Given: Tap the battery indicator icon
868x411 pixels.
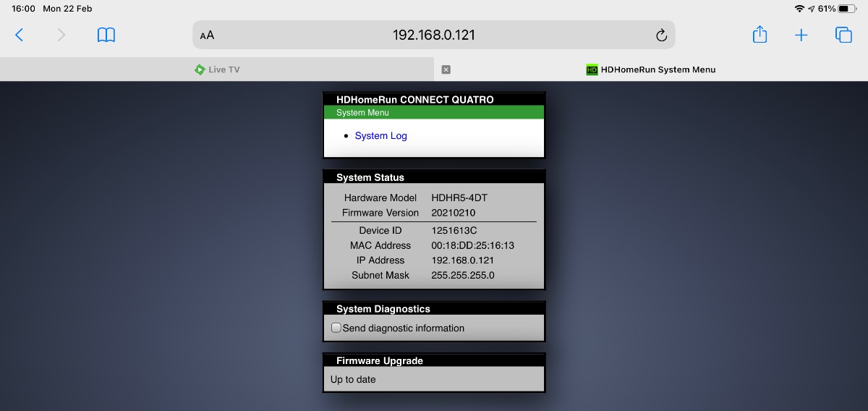Looking at the screenshot, I should pyautogui.click(x=848, y=9).
